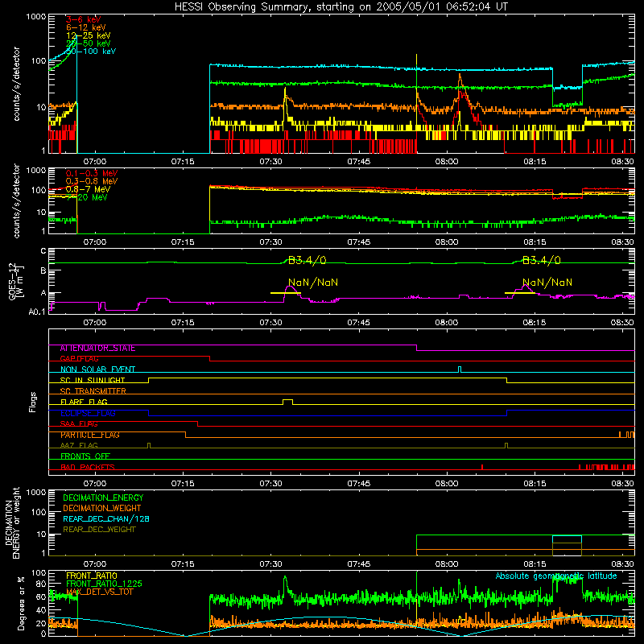
Task: Select the REAR_DEC_CHAN/128 legend label
Action: [x=106, y=518]
